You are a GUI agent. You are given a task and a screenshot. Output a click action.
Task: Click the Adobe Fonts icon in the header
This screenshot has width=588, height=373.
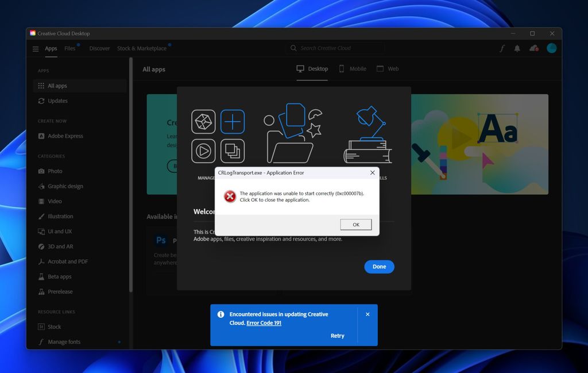pos(502,48)
